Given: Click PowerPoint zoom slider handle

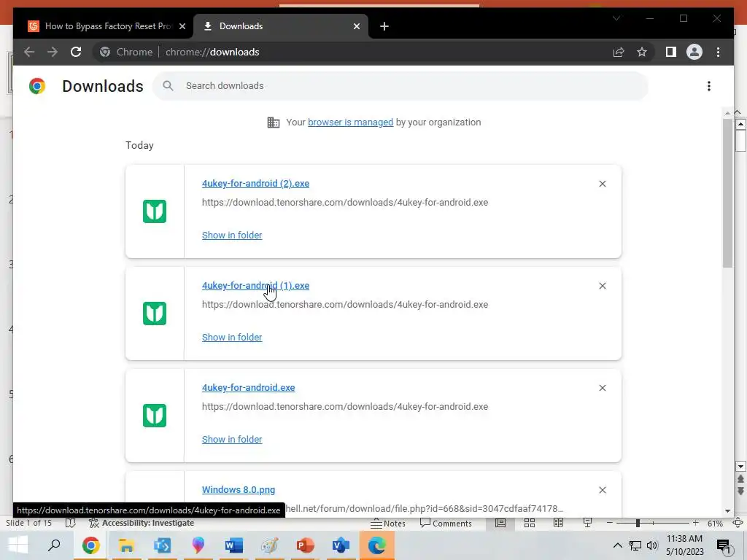Looking at the screenshot, I should (x=638, y=523).
